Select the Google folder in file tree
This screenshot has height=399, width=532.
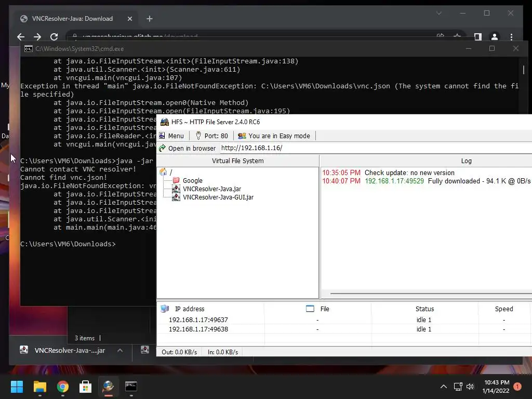192,180
